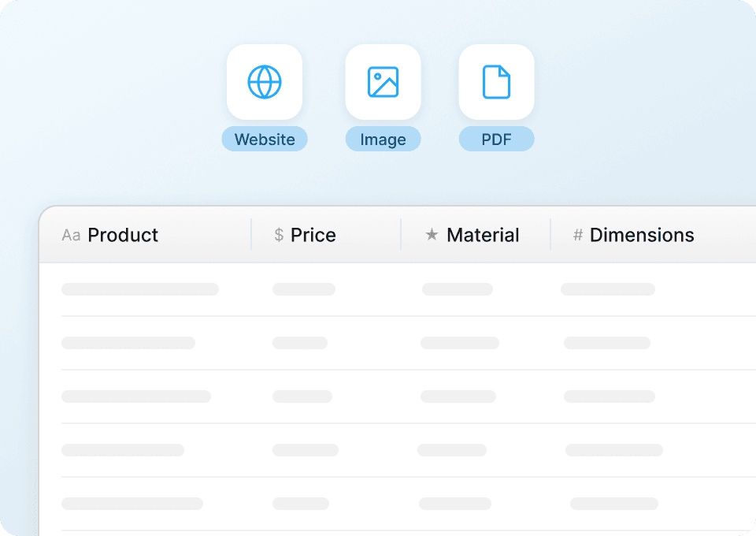756x536 pixels.
Task: Click the Dimensions column header
Action: [642, 235]
